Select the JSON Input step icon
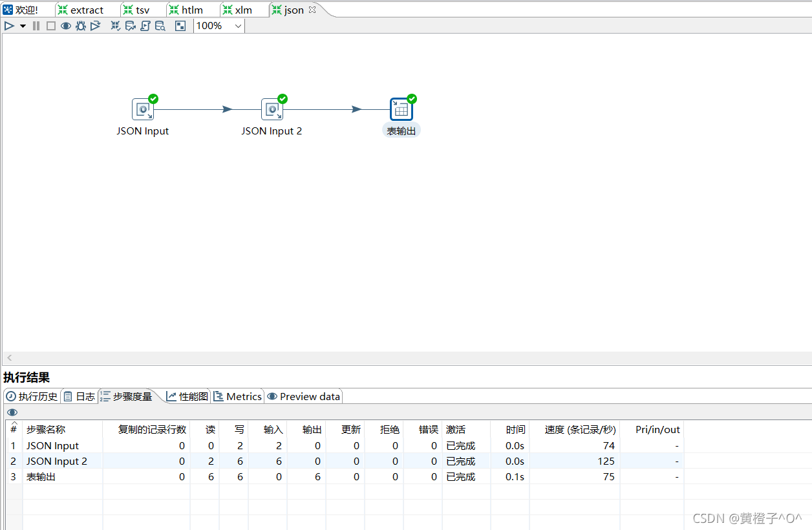Image resolution: width=812 pixels, height=530 pixels. pyautogui.click(x=143, y=109)
